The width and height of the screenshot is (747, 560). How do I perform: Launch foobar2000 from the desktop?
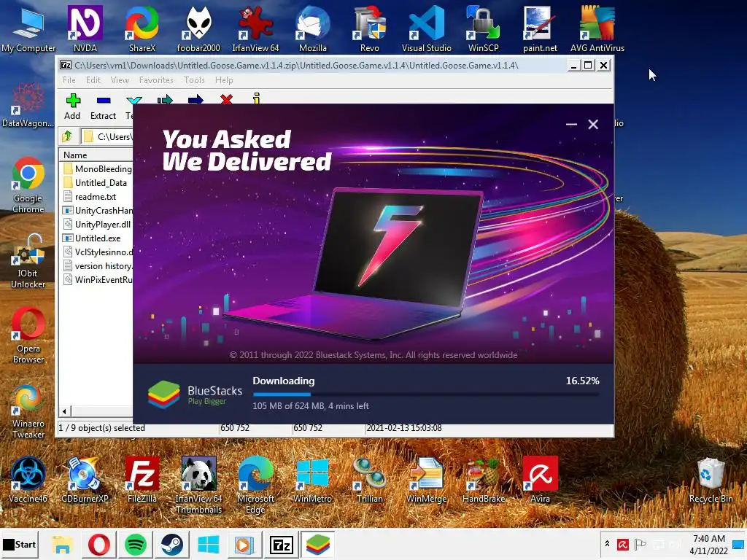pyautogui.click(x=198, y=28)
